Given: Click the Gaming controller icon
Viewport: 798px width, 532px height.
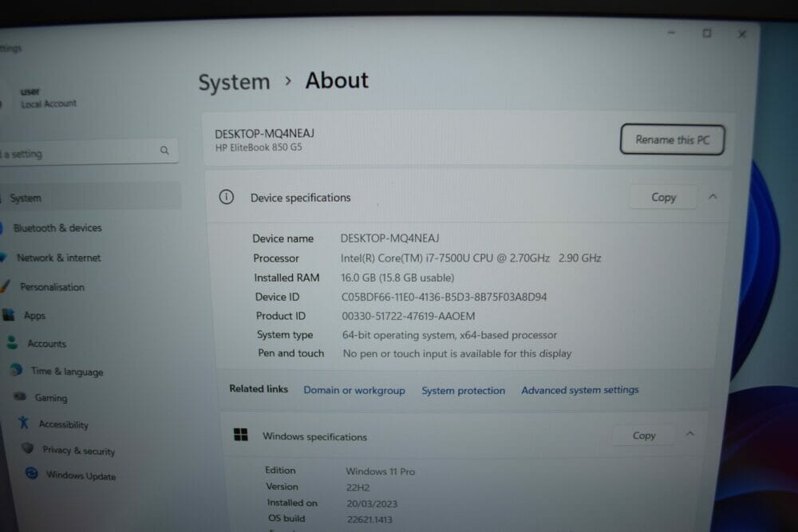Looking at the screenshot, I should click(x=20, y=396).
